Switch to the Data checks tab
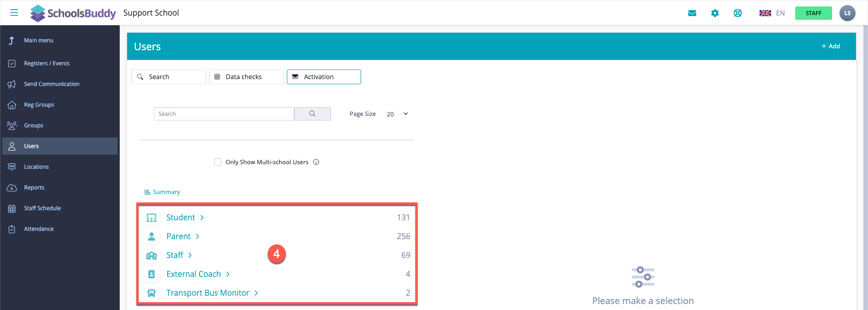 (246, 77)
